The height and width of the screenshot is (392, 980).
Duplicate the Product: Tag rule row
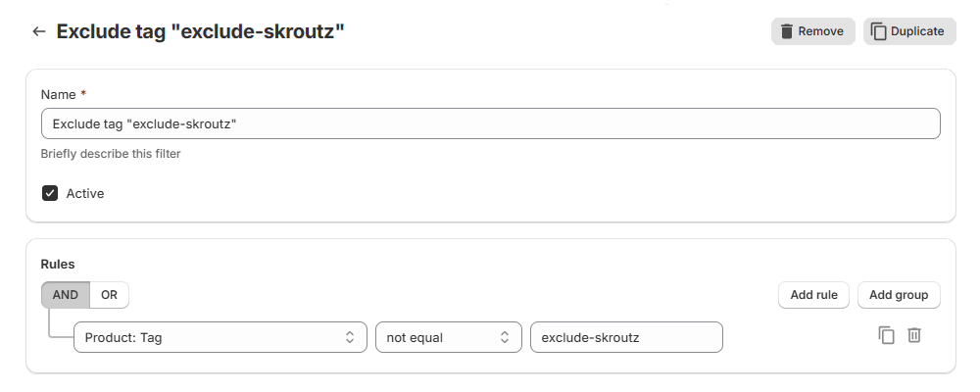click(x=886, y=335)
